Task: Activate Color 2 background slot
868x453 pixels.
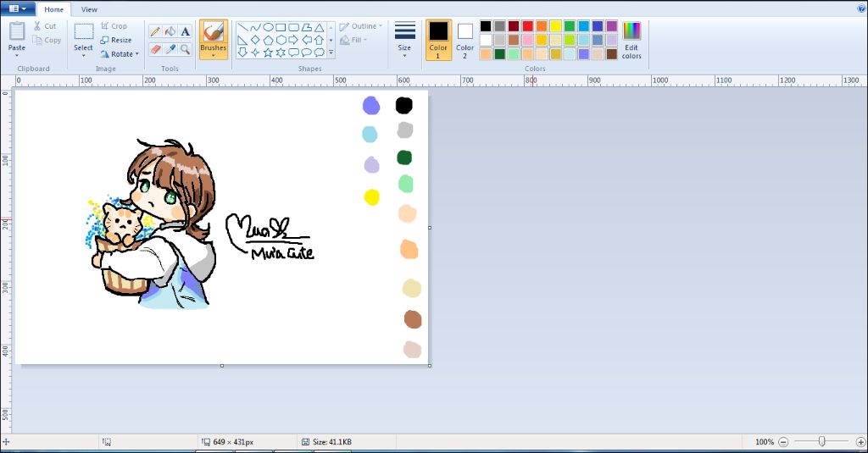Action: 465,41
